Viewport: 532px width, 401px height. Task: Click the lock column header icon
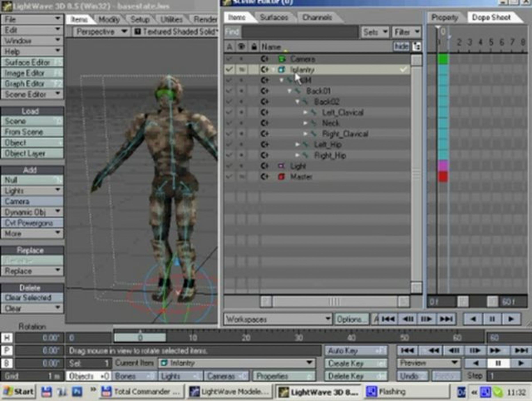254,47
